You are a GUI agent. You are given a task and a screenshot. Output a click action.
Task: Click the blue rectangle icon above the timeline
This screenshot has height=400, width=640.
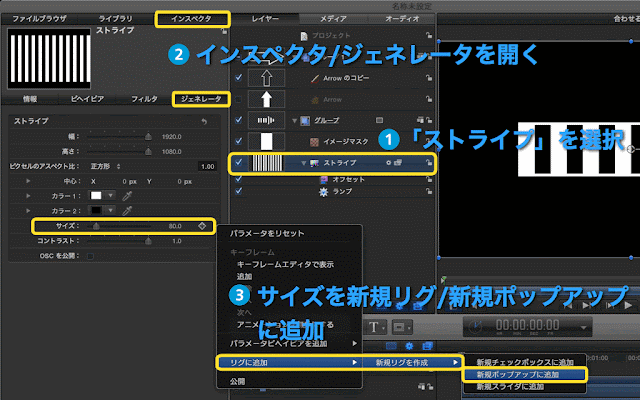[x=391, y=346]
